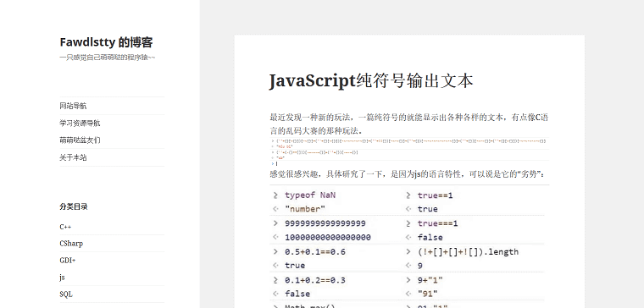This screenshot has height=308, width=644.
Task: Click the 9+"1" expression
Action: tap(430, 281)
